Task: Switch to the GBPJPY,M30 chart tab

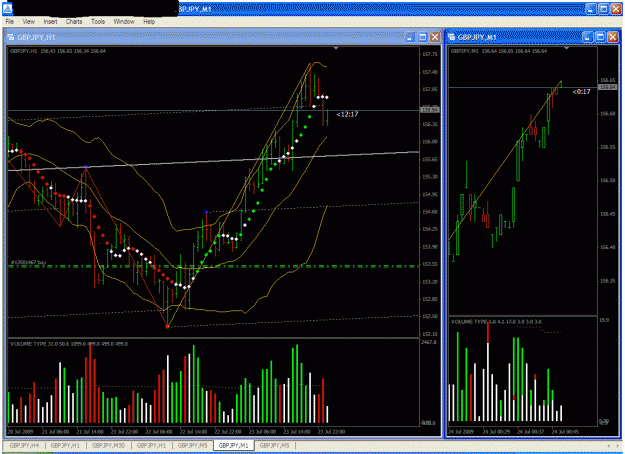Action: 108,445
